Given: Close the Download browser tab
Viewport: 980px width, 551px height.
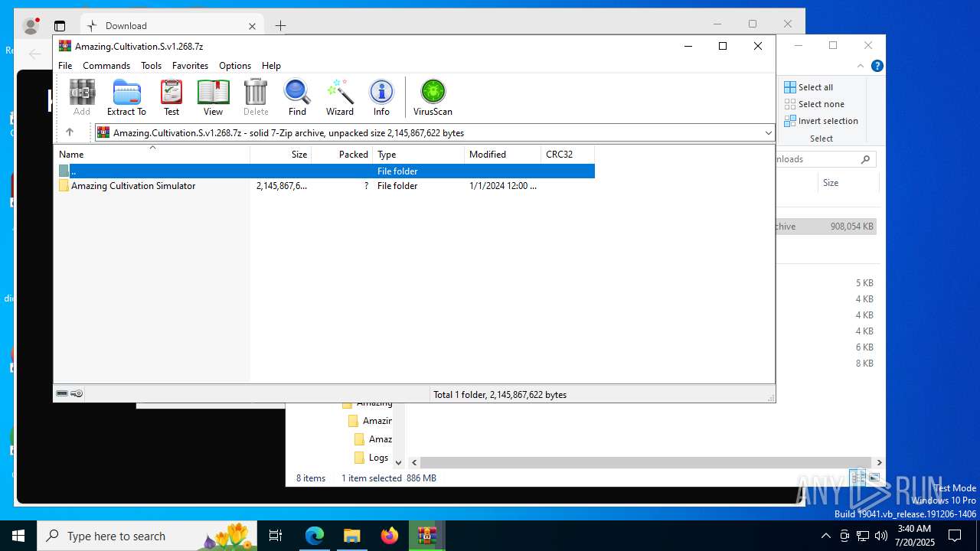Looking at the screenshot, I should point(252,26).
